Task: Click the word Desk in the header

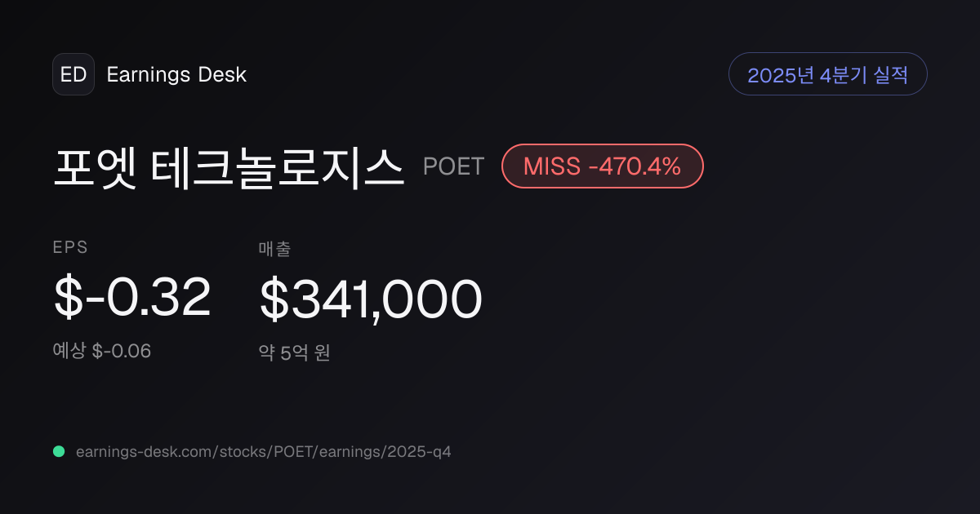Action: 222,75
